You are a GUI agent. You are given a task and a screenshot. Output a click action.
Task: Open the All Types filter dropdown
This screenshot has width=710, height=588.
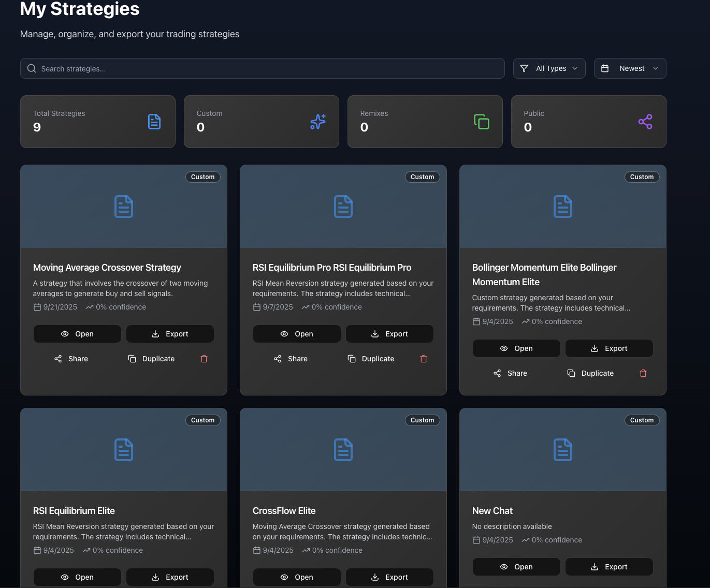(x=549, y=68)
